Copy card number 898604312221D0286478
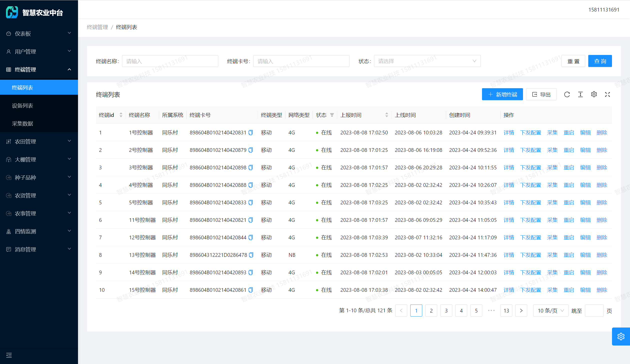The height and width of the screenshot is (364, 630). [x=251, y=255]
